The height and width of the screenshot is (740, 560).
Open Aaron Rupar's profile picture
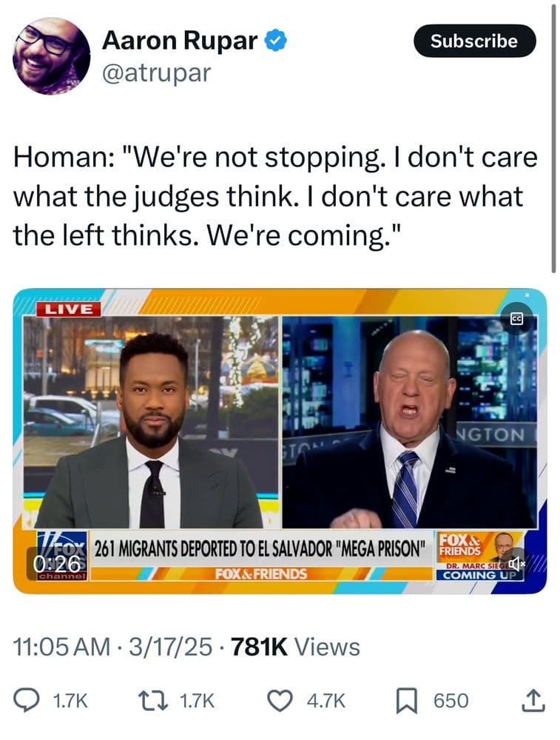(x=51, y=55)
